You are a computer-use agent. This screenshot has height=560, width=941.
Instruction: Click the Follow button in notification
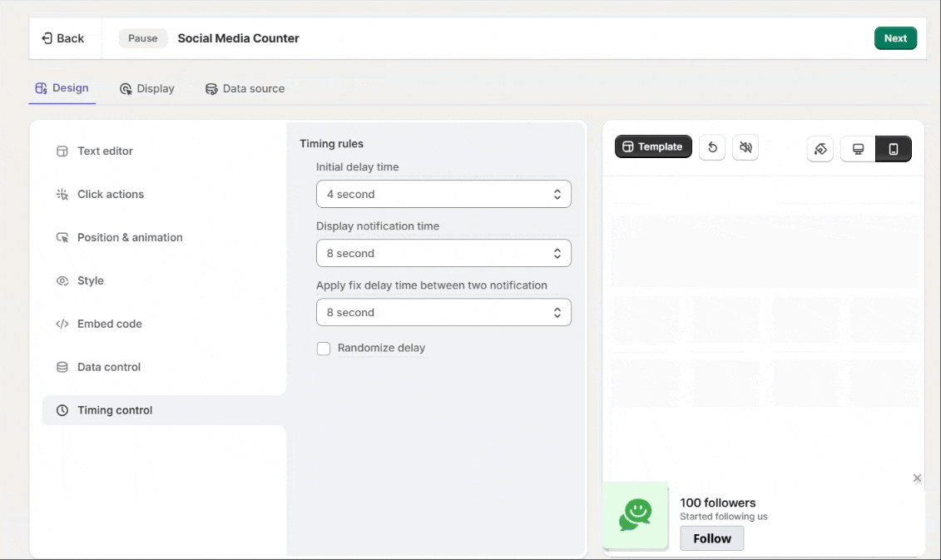point(712,538)
